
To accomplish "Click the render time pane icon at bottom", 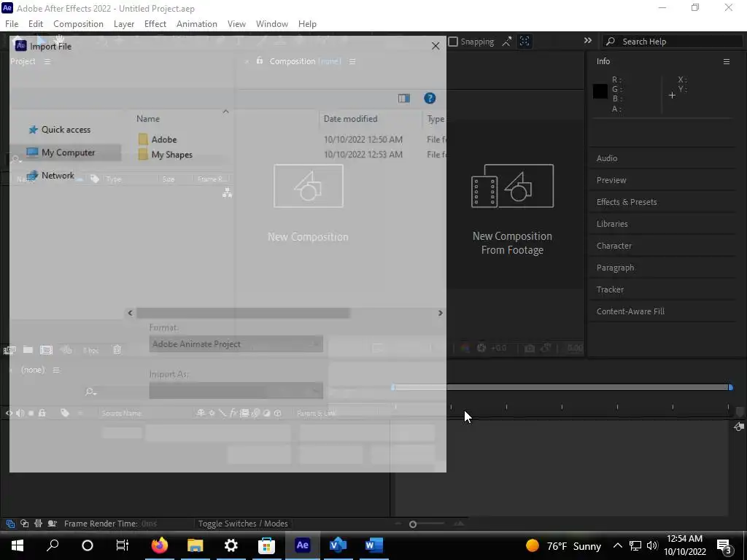I will 53,524.
